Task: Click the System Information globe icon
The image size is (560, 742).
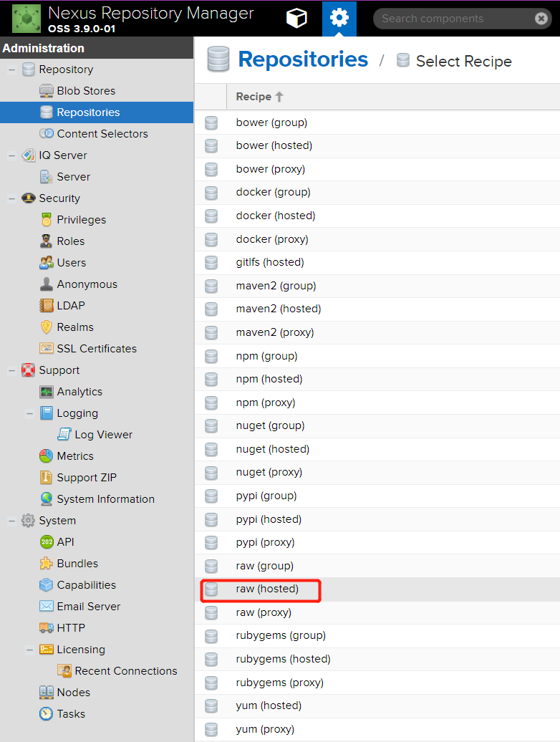Action: tap(47, 498)
